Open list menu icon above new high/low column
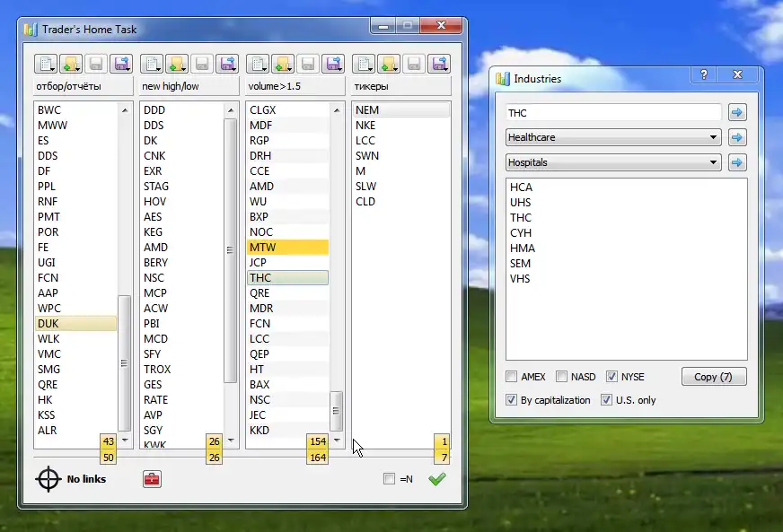 [x=152, y=64]
